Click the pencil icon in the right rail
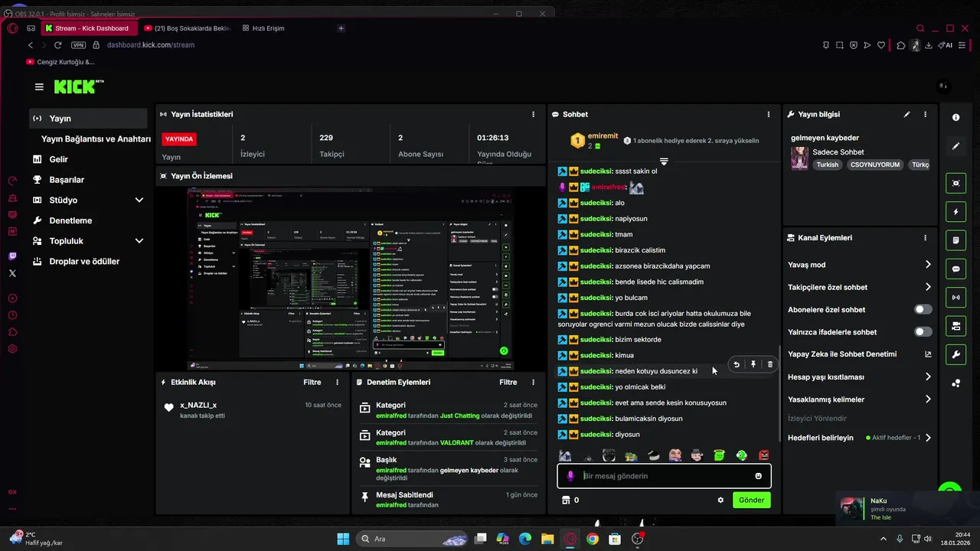Image resolution: width=980 pixels, height=551 pixels. pos(955,146)
